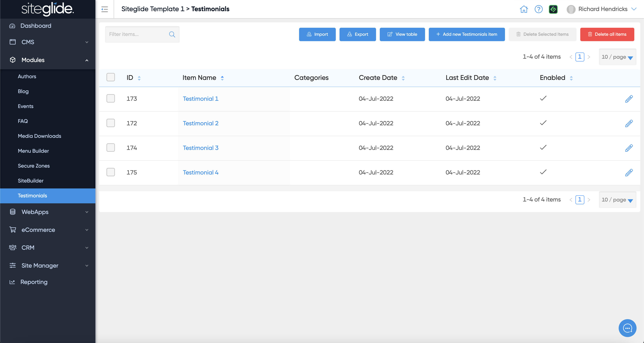
Task: Check the box for item 172
Action: tap(111, 123)
